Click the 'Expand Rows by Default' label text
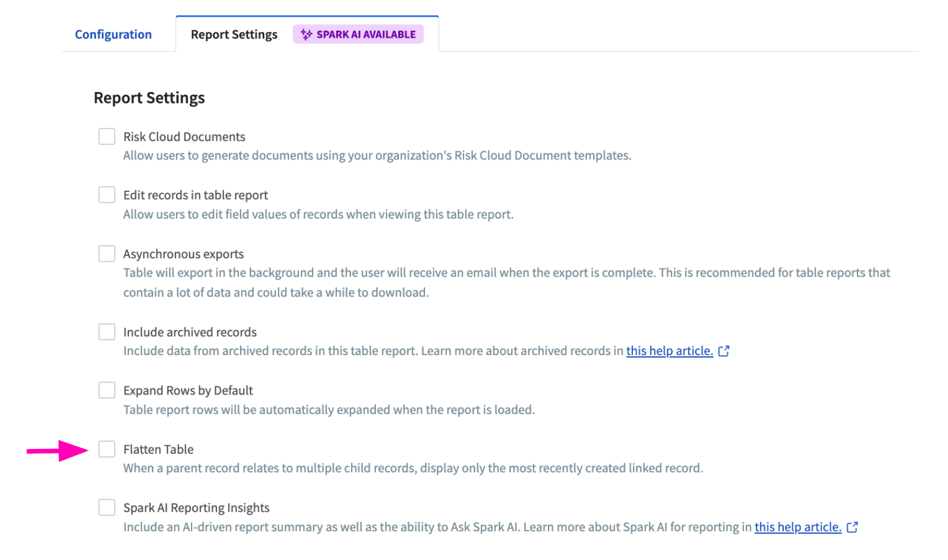The width and height of the screenshot is (948, 560). [x=188, y=390]
